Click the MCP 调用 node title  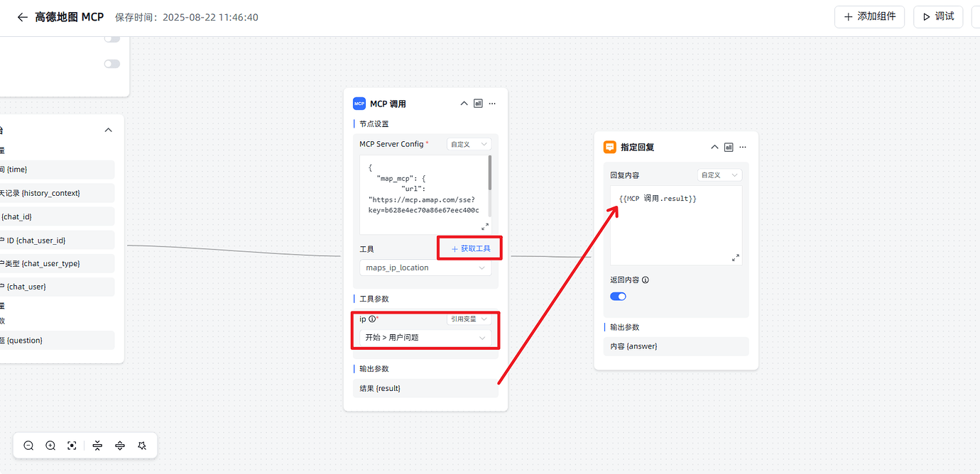pos(388,104)
